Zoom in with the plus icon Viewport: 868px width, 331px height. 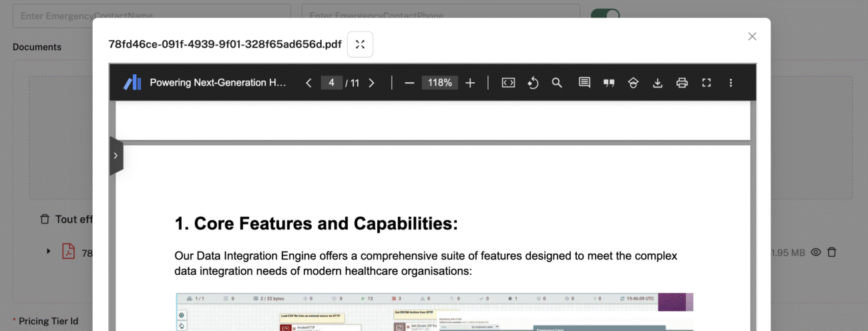[470, 83]
